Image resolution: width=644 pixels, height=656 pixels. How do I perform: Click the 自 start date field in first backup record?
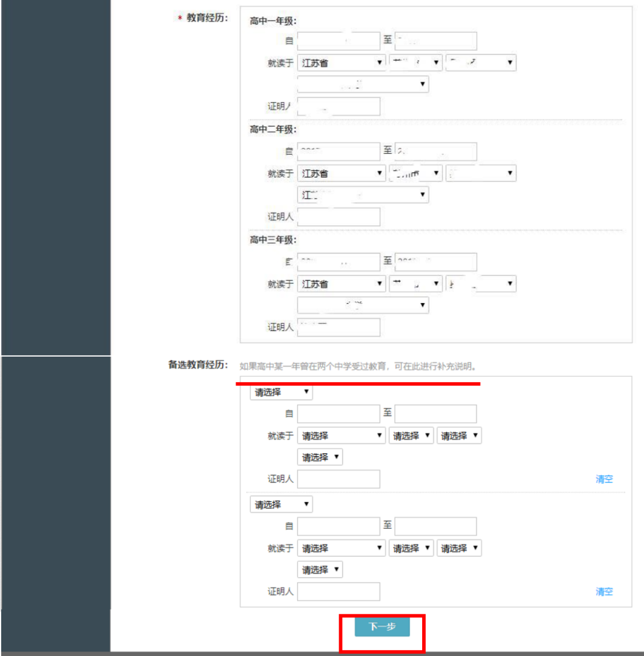click(338, 413)
